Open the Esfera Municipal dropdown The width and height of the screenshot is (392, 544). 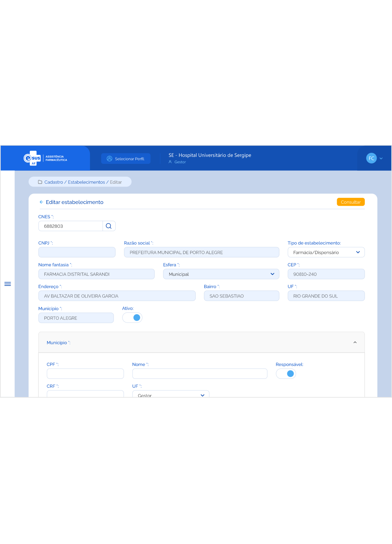pyautogui.click(x=221, y=274)
